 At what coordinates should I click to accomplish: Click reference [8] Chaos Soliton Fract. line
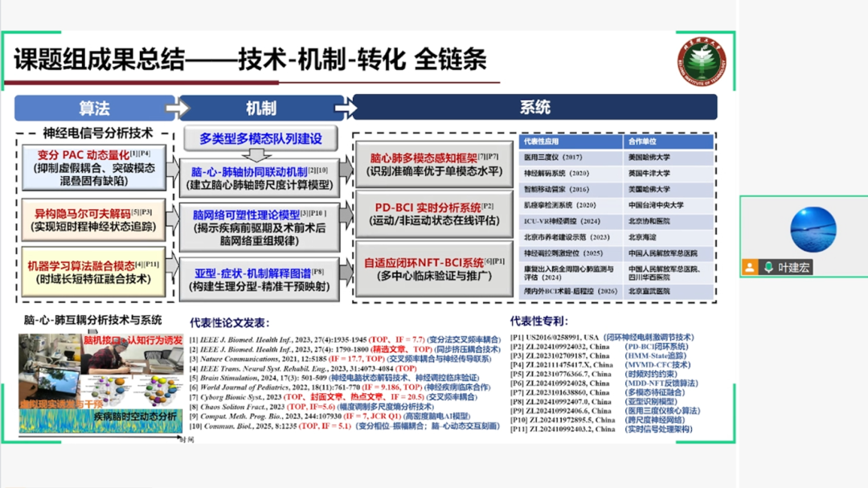pos(312,407)
